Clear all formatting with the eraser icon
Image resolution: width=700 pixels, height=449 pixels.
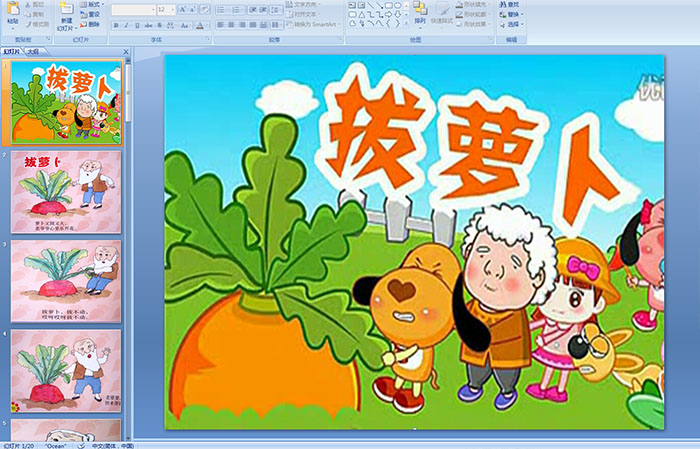pyautogui.click(x=204, y=9)
